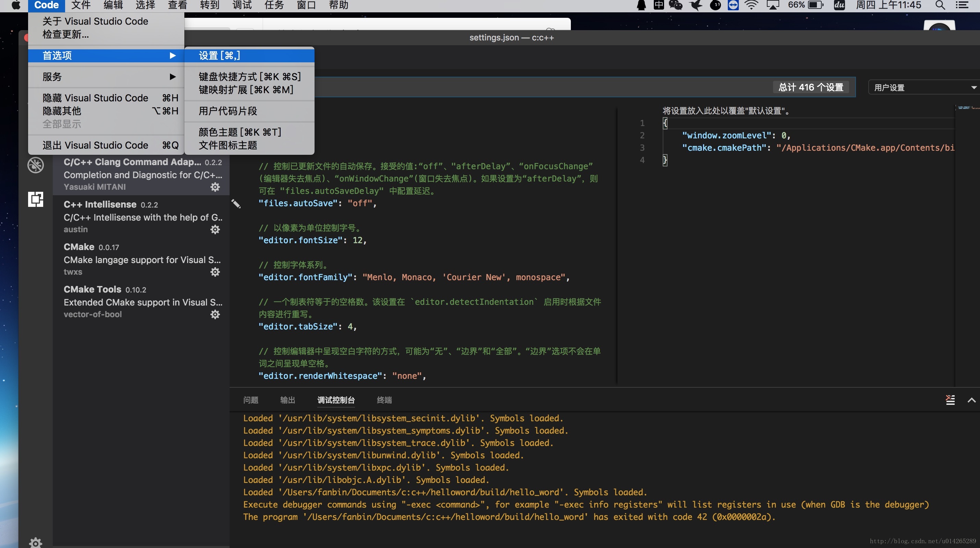Click the pencil edit icon beside files.autoSave
This screenshot has height=548, width=980.
(x=236, y=204)
